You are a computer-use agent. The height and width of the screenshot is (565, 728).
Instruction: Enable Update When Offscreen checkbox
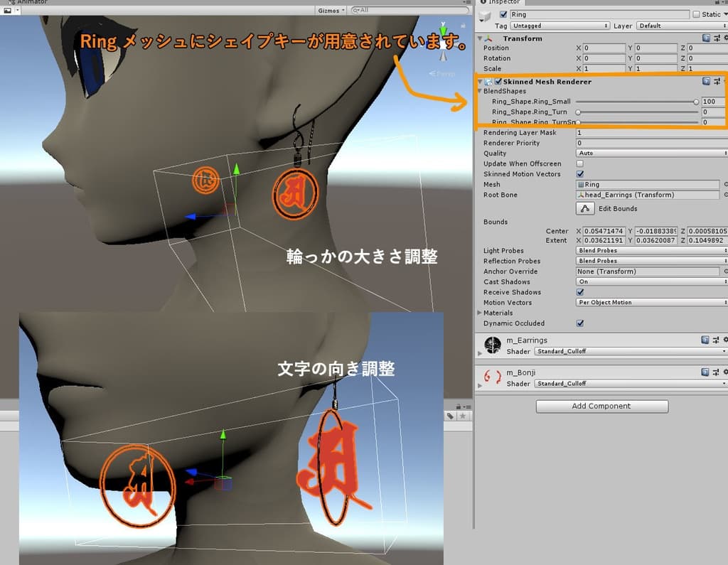579,163
